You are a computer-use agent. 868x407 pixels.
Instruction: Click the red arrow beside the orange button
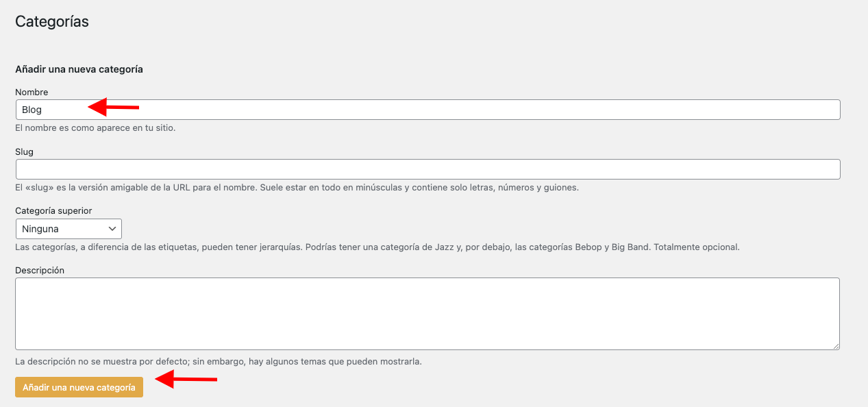click(x=186, y=379)
